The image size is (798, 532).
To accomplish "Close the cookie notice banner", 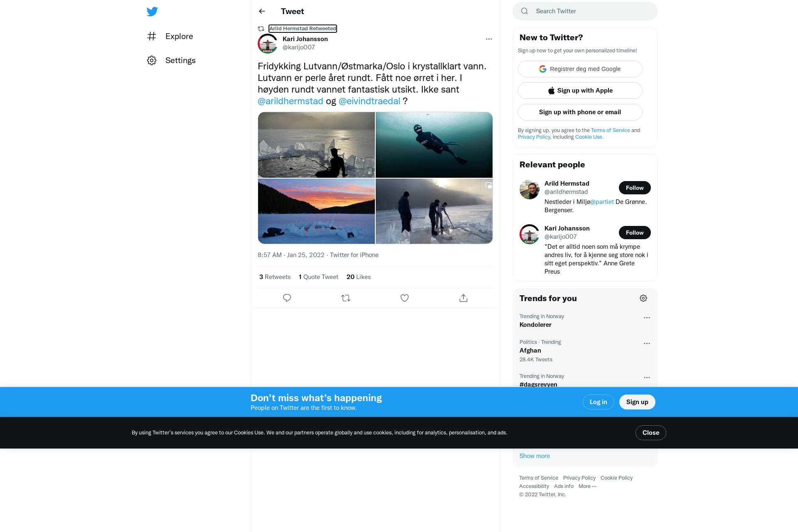I will coord(650,433).
